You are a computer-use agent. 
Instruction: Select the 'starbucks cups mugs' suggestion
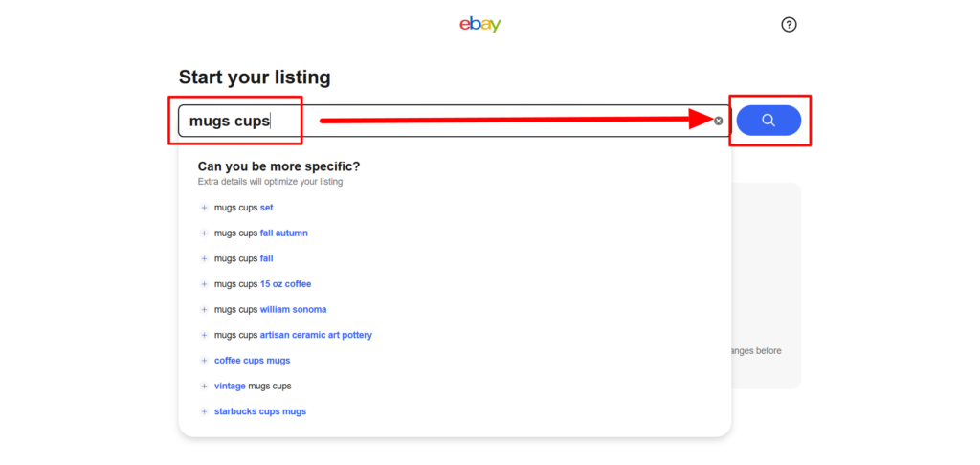tap(260, 411)
